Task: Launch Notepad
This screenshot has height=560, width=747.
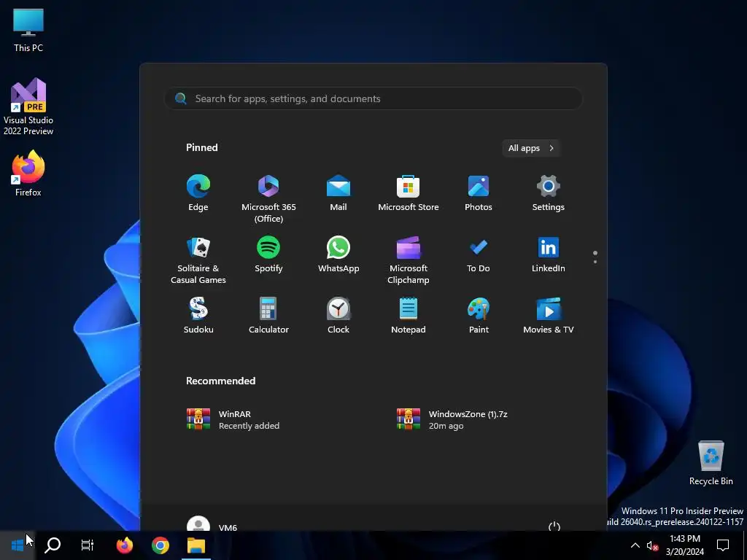Action: pos(409,315)
